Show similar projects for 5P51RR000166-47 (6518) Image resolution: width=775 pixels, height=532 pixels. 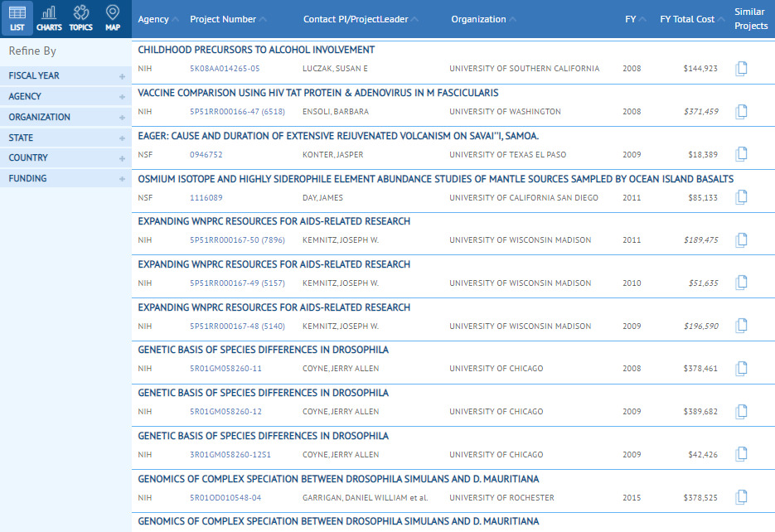click(741, 112)
